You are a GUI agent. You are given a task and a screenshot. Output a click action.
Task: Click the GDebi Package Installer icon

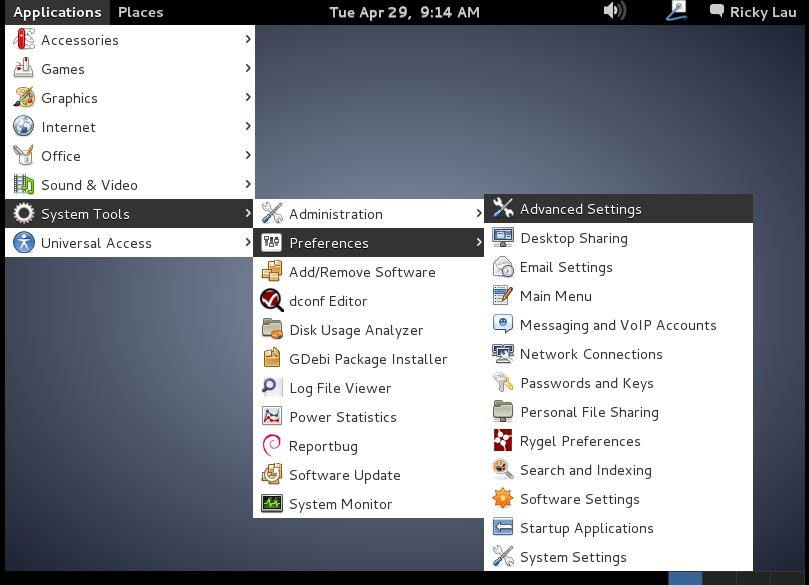tap(272, 358)
